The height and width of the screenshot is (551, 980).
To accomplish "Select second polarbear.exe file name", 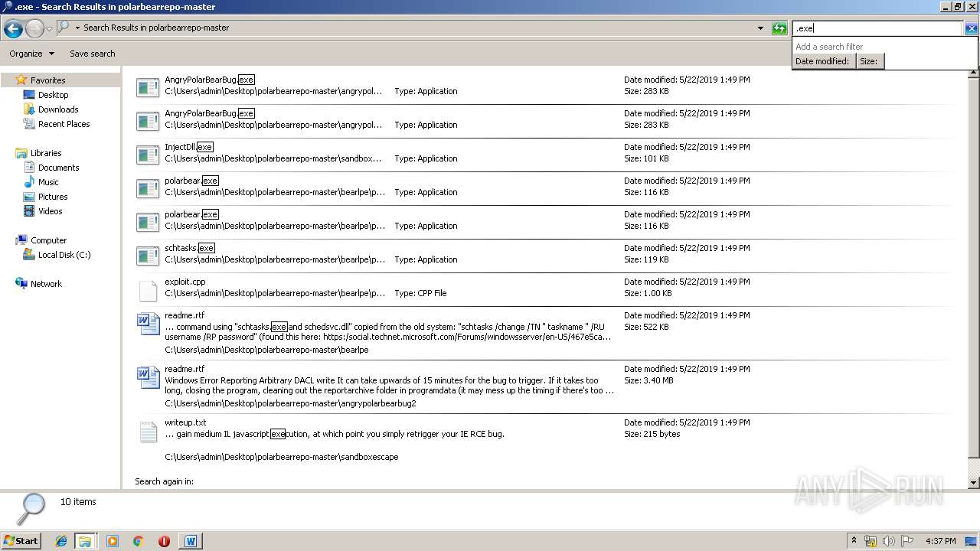I will coord(191,214).
